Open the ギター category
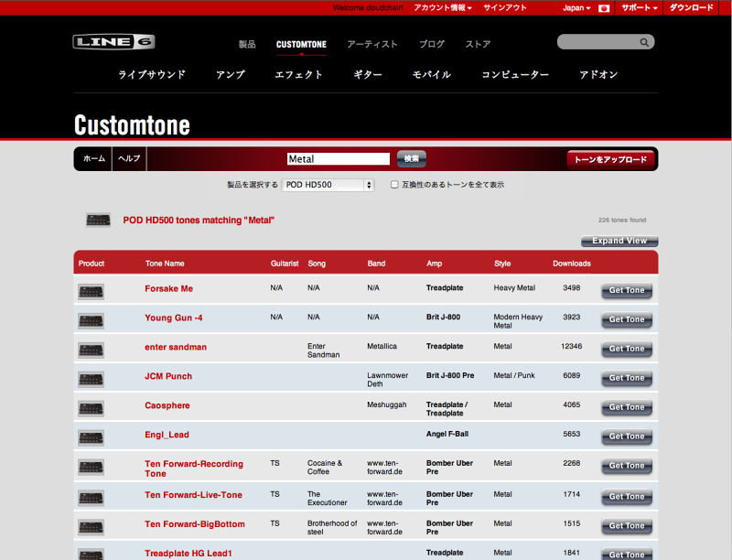Image resolution: width=732 pixels, height=560 pixels. 368,75
